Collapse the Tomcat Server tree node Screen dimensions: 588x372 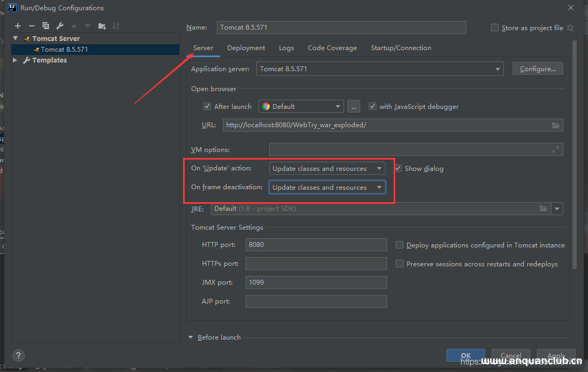(x=16, y=38)
